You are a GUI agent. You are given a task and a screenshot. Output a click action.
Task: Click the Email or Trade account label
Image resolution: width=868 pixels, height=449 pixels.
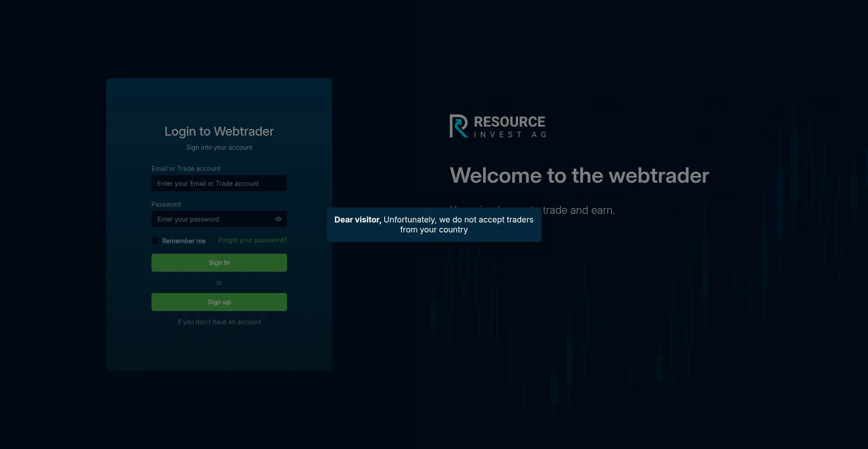click(x=186, y=169)
